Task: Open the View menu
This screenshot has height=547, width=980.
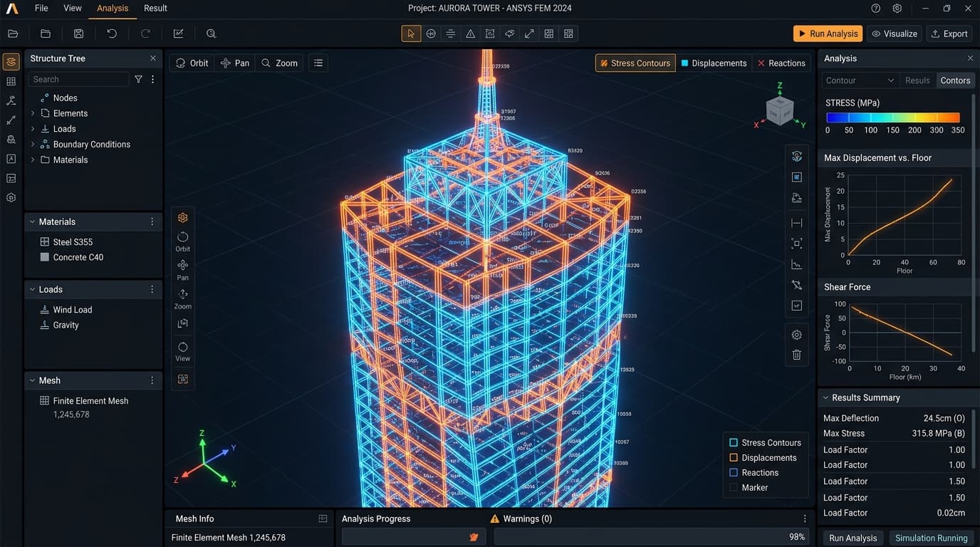Action: tap(73, 8)
